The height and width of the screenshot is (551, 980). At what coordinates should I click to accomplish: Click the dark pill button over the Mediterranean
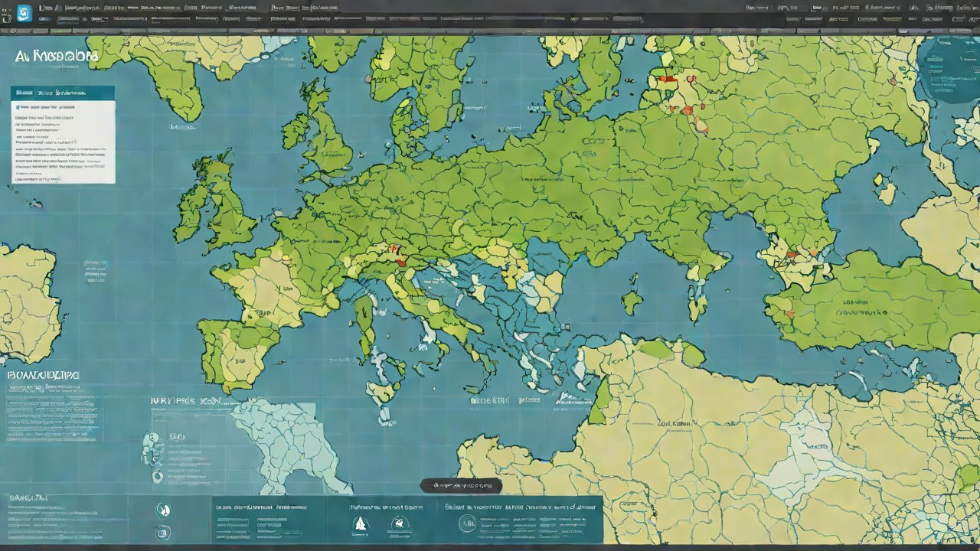[460, 484]
